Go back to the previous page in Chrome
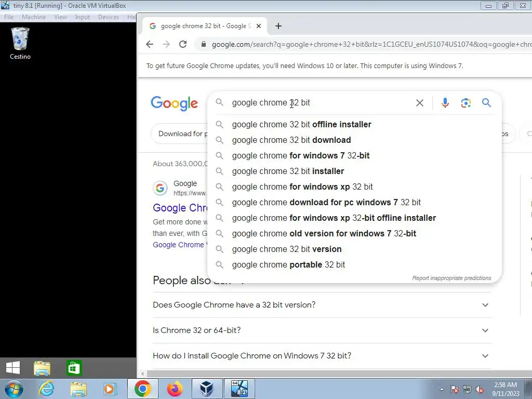 point(150,44)
